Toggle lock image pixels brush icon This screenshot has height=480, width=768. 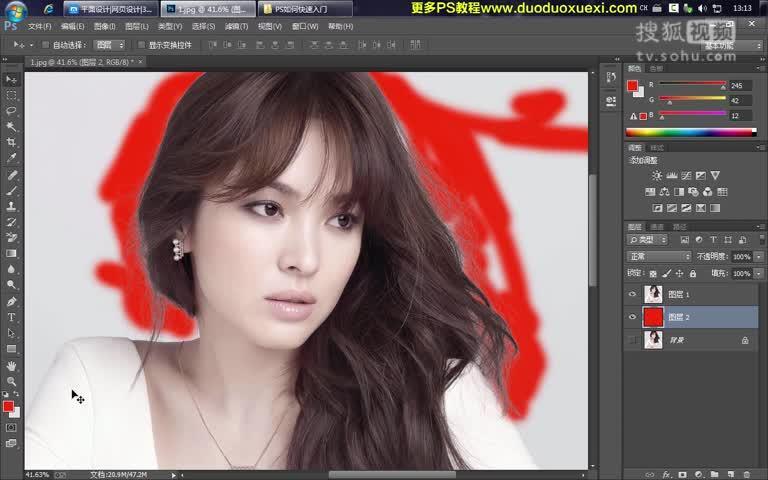[x=666, y=273]
